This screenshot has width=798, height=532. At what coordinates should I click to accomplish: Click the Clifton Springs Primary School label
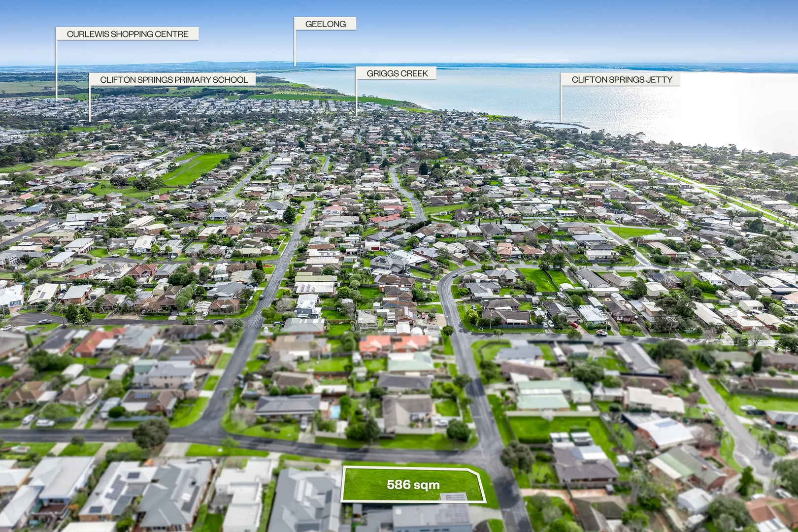[x=173, y=79]
